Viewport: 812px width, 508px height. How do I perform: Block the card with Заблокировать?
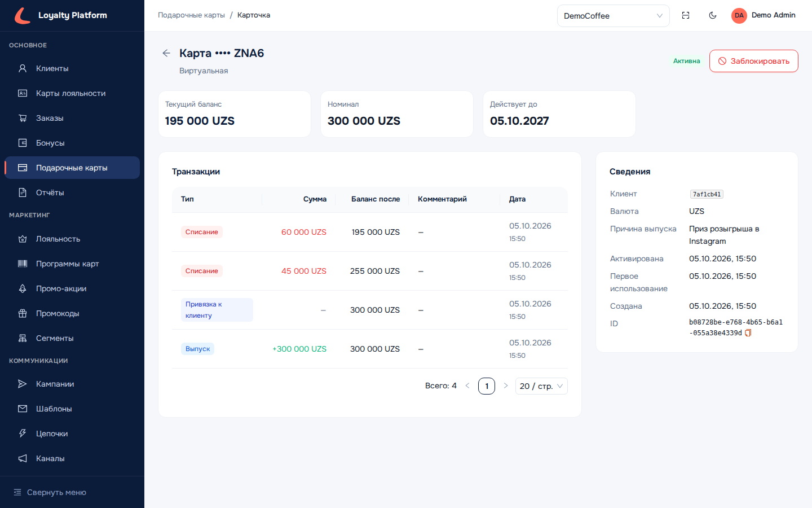[753, 61]
